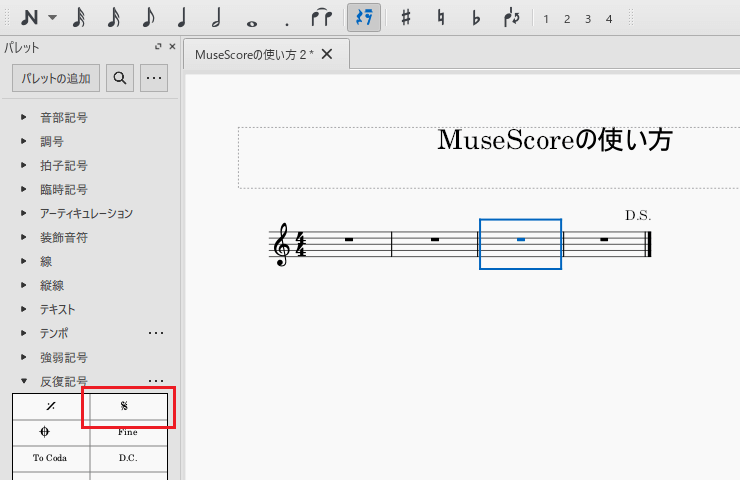Toggle tie between notes
Image resolution: width=740 pixels, height=480 pixels.
coord(321,18)
